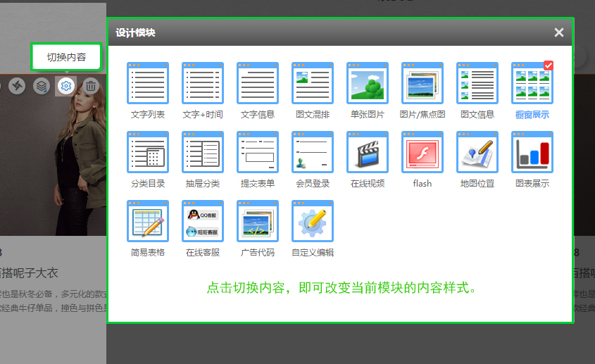Pick the 图文混排 mixed layout module
The width and height of the screenshot is (595, 364).
click(x=313, y=84)
